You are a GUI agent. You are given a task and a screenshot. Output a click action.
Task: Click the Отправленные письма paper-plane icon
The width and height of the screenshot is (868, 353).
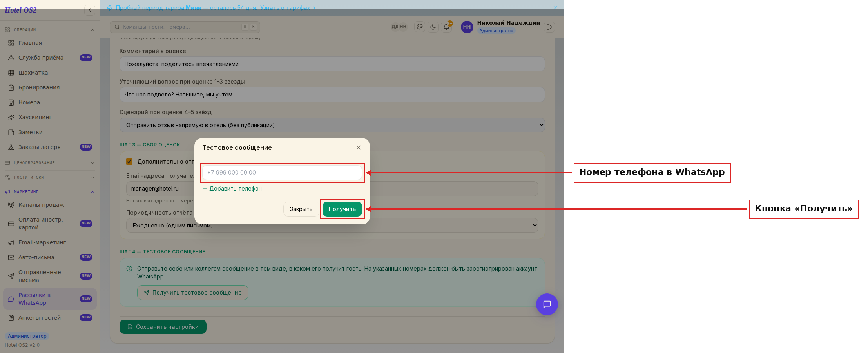click(11, 276)
